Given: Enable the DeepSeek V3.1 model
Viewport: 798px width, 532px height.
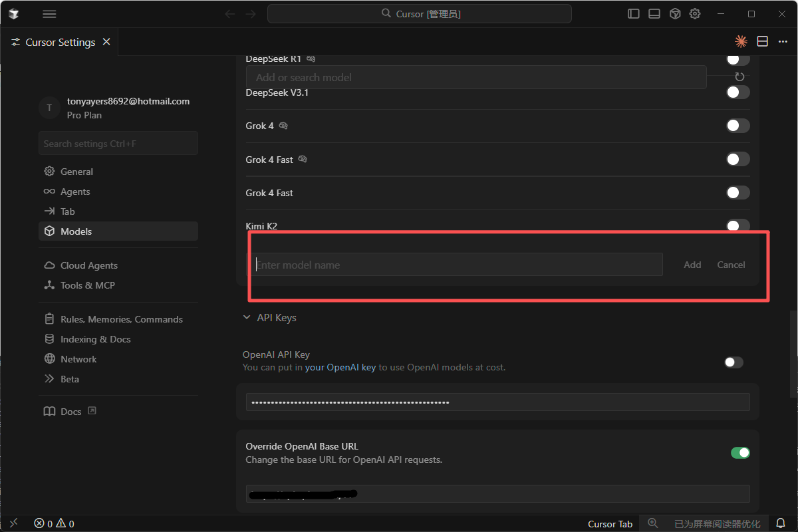Looking at the screenshot, I should tap(738, 92).
